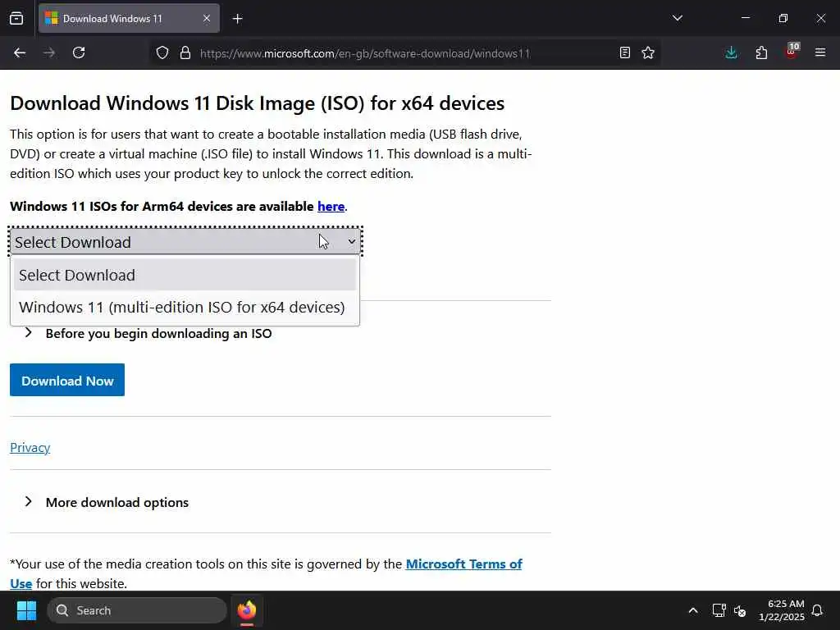The height and width of the screenshot is (630, 840).
Task: Open tracking protection shield icon
Action: pyautogui.click(x=162, y=52)
